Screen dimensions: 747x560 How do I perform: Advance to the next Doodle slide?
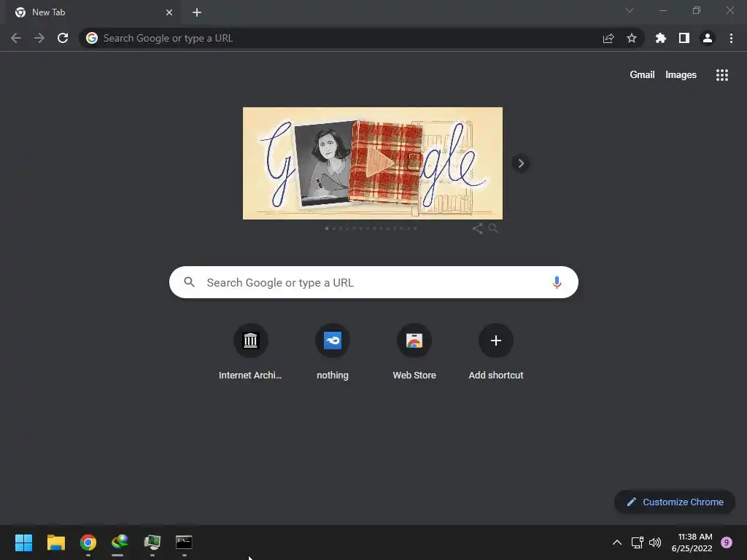click(x=521, y=163)
